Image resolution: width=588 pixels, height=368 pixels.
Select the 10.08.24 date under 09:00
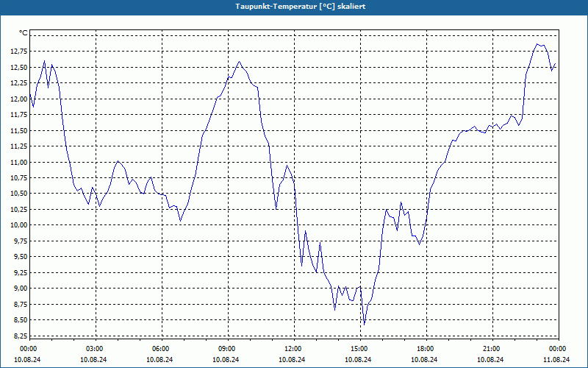pos(226,359)
